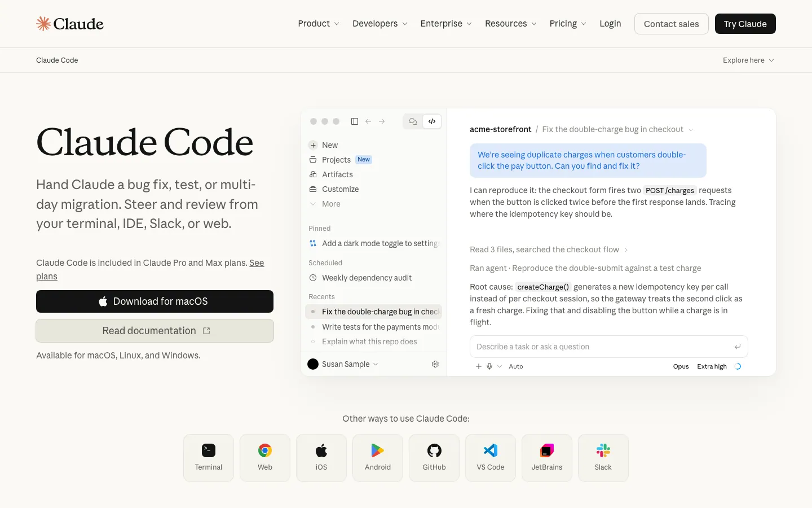This screenshot has height=508, width=812.
Task: Switch to chat mode in the sidebar toggle
Action: point(413,121)
